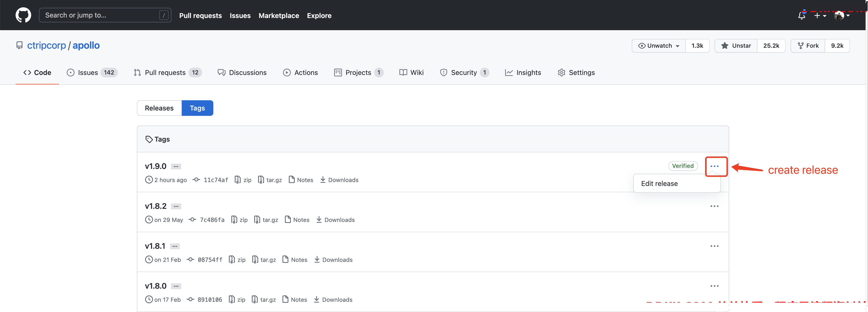
Task: Open the v1.8.1 tag link
Action: click(155, 246)
